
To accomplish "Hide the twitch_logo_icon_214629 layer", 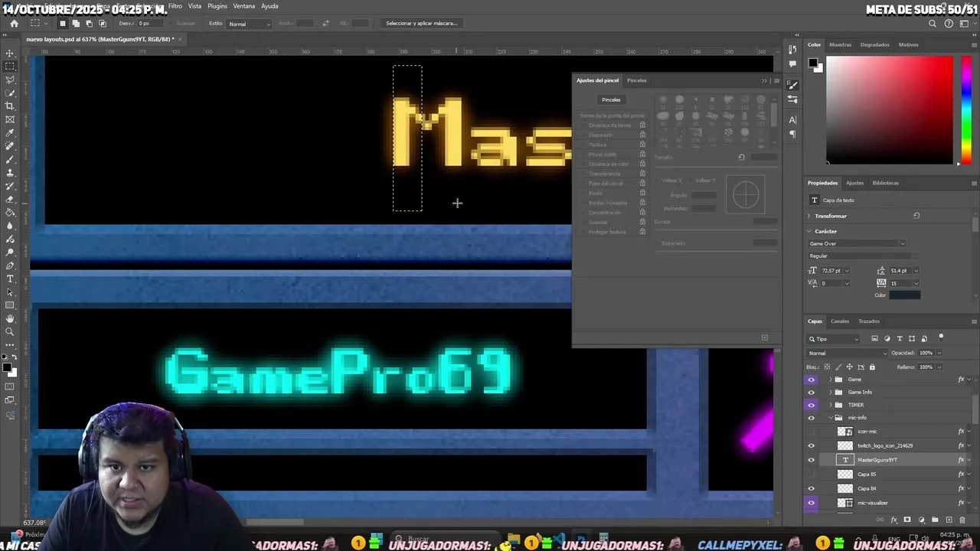I will (812, 445).
